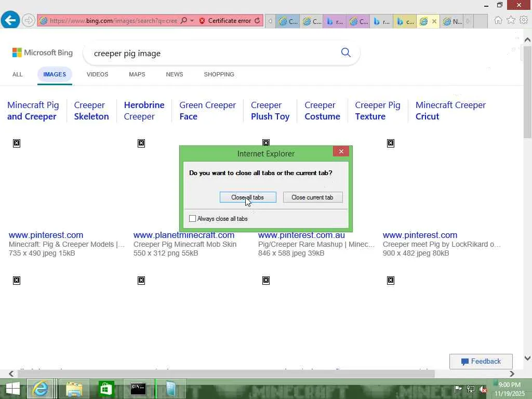The image size is (532, 399).
Task: Switch to the purple Bing 'r...' tab
Action: (335, 21)
